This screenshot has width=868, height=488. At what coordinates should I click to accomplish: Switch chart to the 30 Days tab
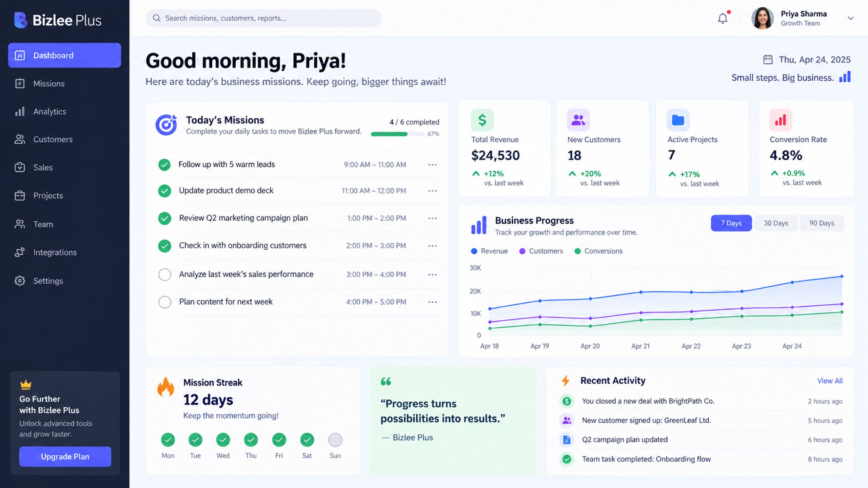pyautogui.click(x=776, y=223)
